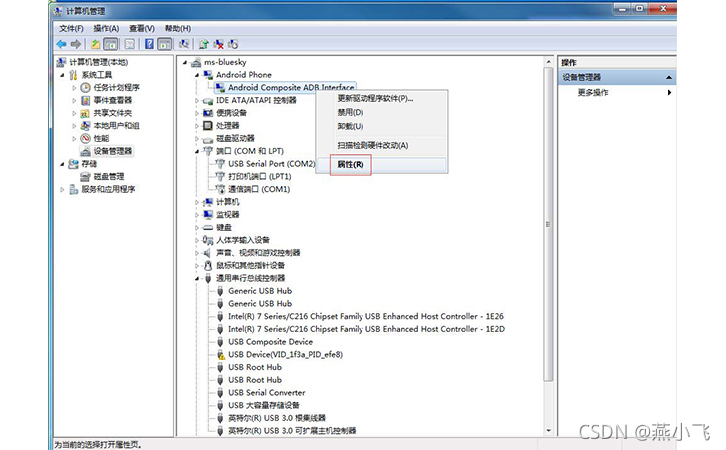Open the 查看(V) menu

pos(142,29)
